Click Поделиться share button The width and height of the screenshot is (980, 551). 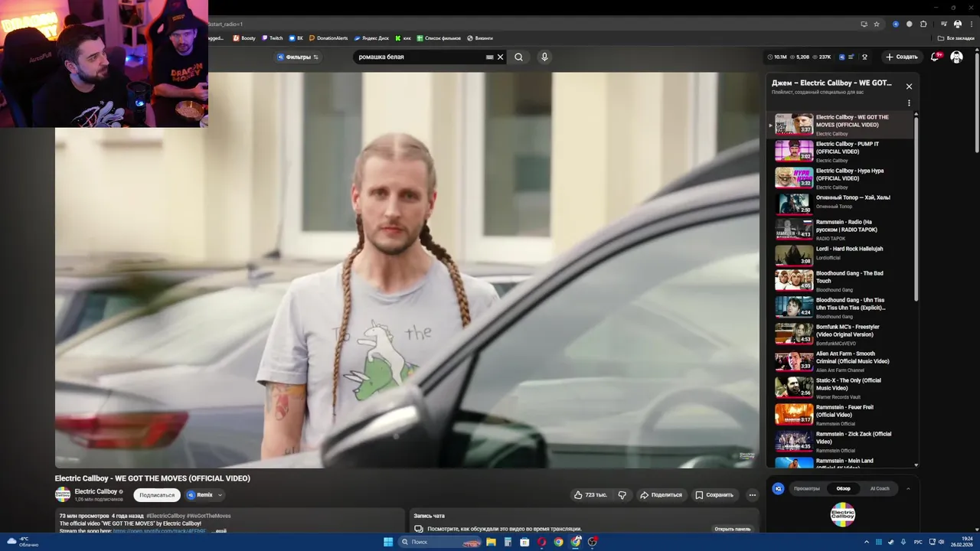(x=661, y=495)
